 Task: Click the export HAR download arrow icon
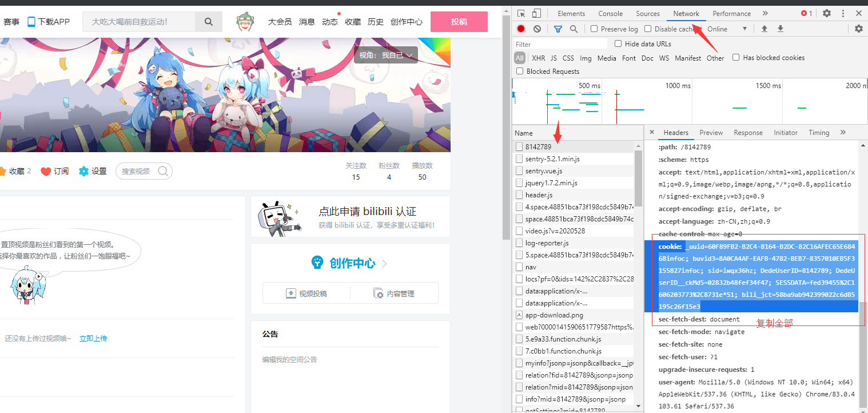(x=781, y=29)
